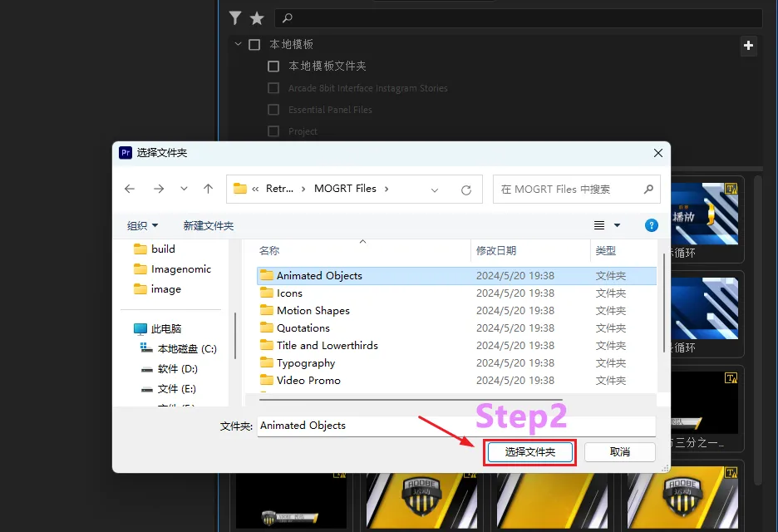Screen dimensions: 778x532
Task: Collapse the 本地模板 tree section
Action: (239, 45)
